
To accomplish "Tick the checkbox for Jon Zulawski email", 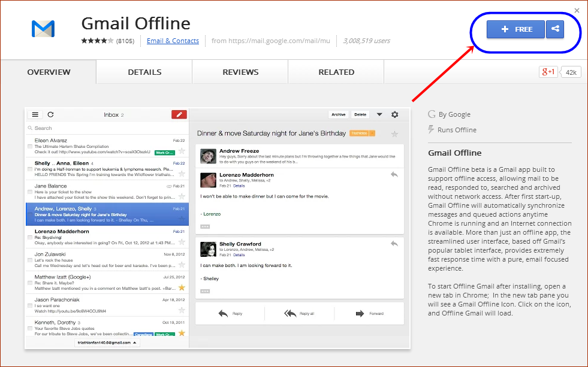I will click(30, 260).
